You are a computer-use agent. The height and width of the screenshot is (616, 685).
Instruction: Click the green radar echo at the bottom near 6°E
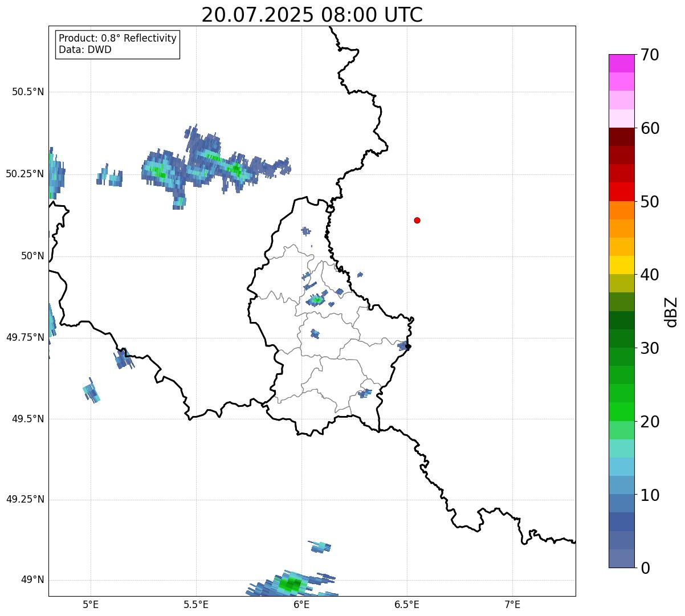pyautogui.click(x=293, y=584)
